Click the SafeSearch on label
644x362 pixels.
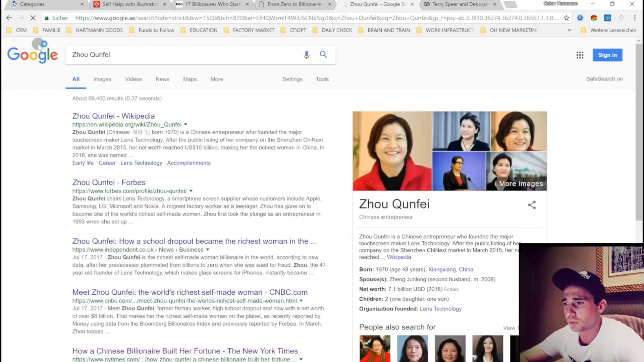604,79
